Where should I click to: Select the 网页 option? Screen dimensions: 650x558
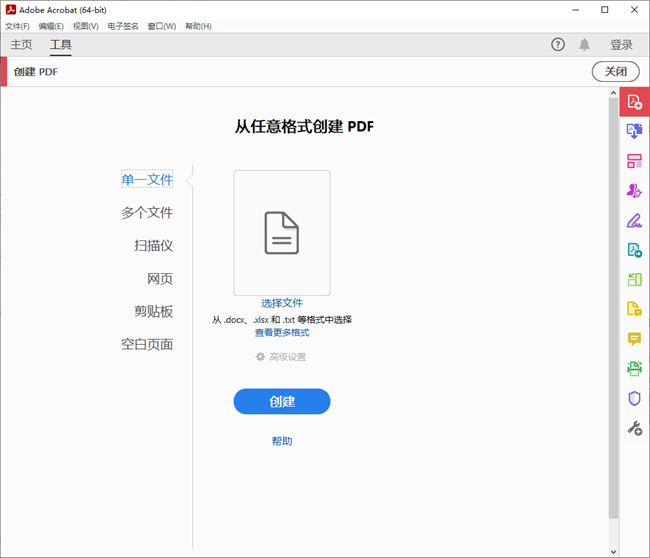160,279
